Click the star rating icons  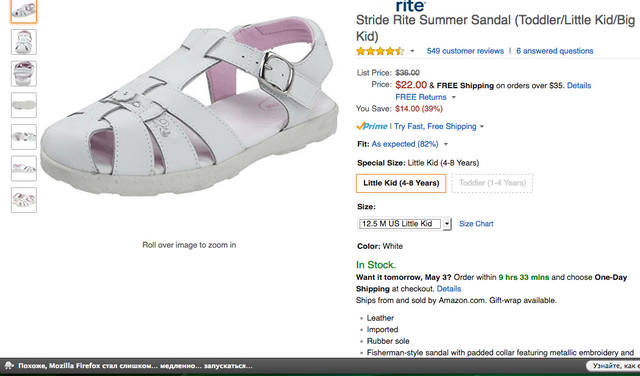click(x=380, y=51)
